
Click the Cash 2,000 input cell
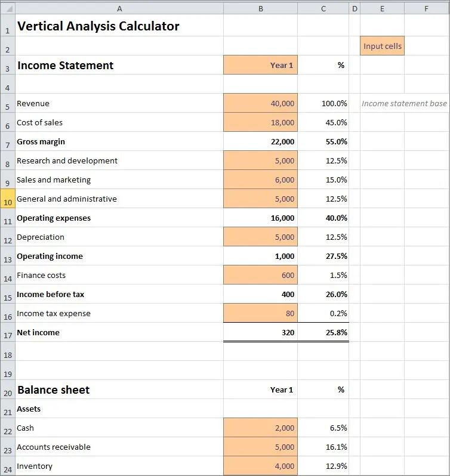260,428
